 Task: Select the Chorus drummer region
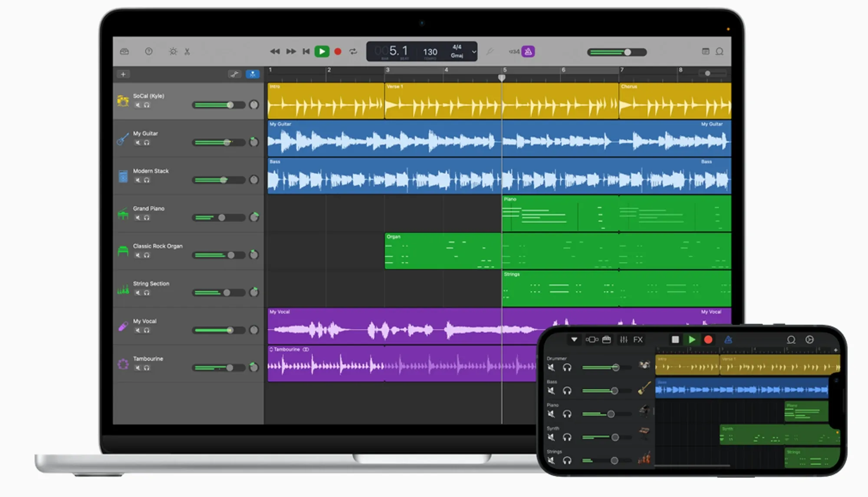[x=675, y=101]
